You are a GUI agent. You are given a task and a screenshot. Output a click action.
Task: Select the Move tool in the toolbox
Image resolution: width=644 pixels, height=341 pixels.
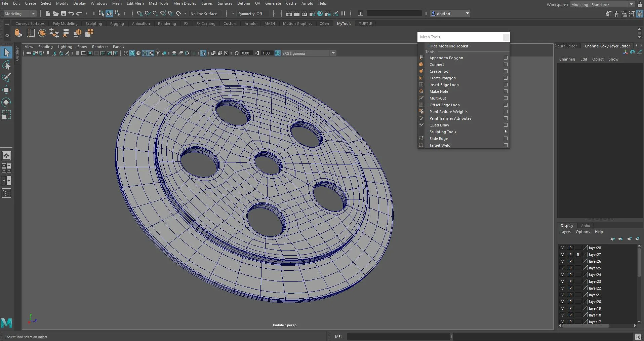pos(7,89)
